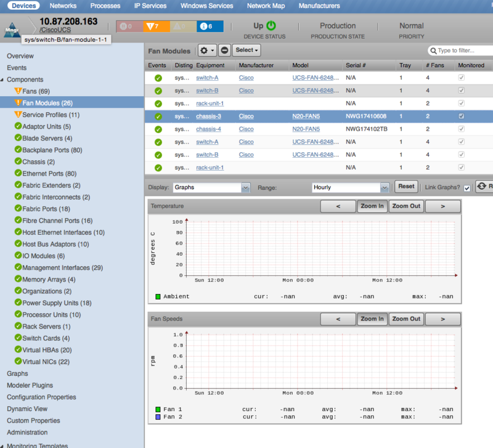Click the Reset button
Screen dimensions: 493x448
[406, 187]
